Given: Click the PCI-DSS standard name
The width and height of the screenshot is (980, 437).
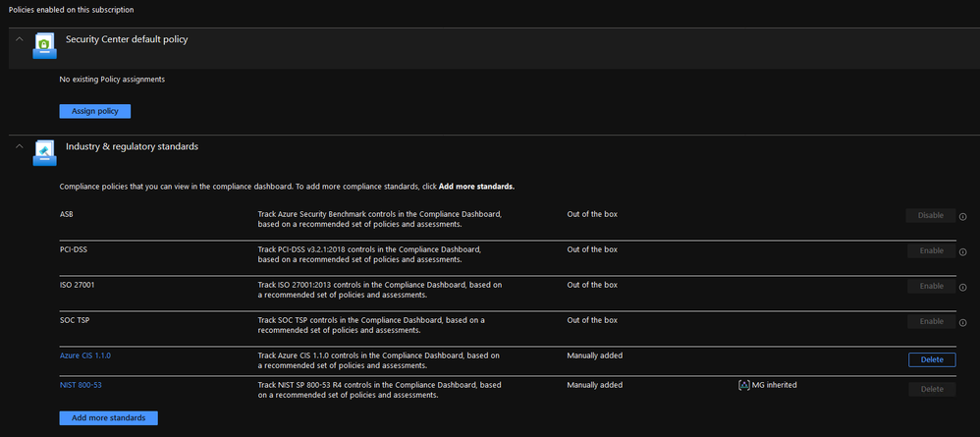Looking at the screenshot, I should 73,249.
